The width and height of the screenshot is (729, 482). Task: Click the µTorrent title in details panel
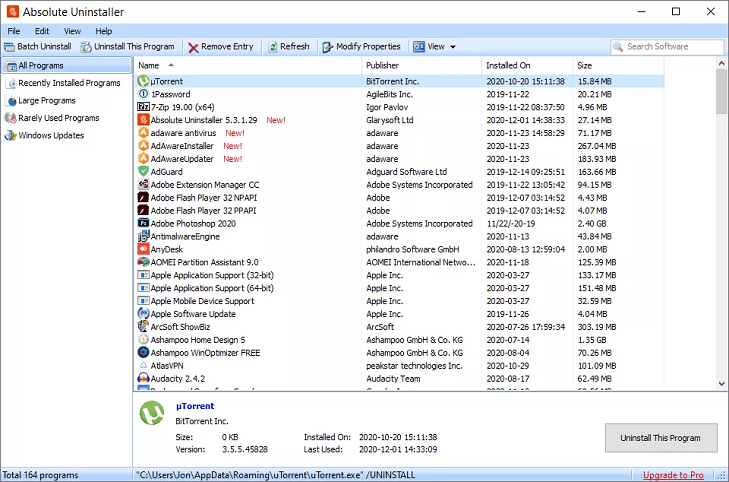click(x=195, y=406)
